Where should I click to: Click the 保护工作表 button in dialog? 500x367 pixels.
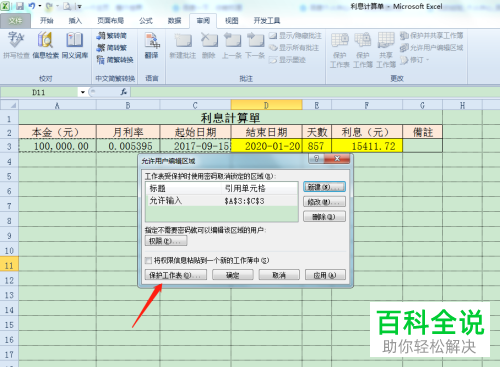point(176,275)
